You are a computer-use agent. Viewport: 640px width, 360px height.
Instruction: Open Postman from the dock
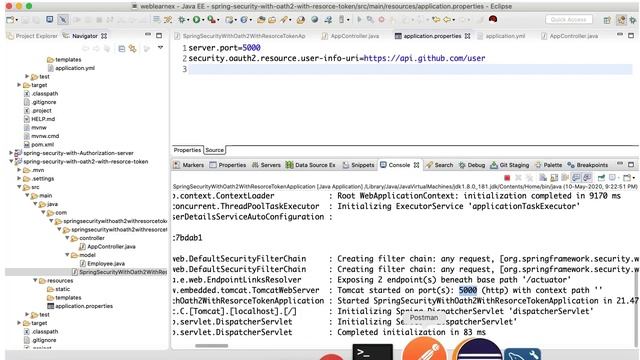pos(424,350)
